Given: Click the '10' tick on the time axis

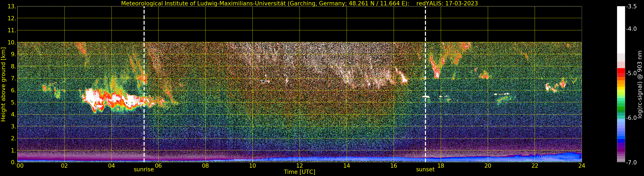Looking at the screenshot, I should click(x=252, y=166).
